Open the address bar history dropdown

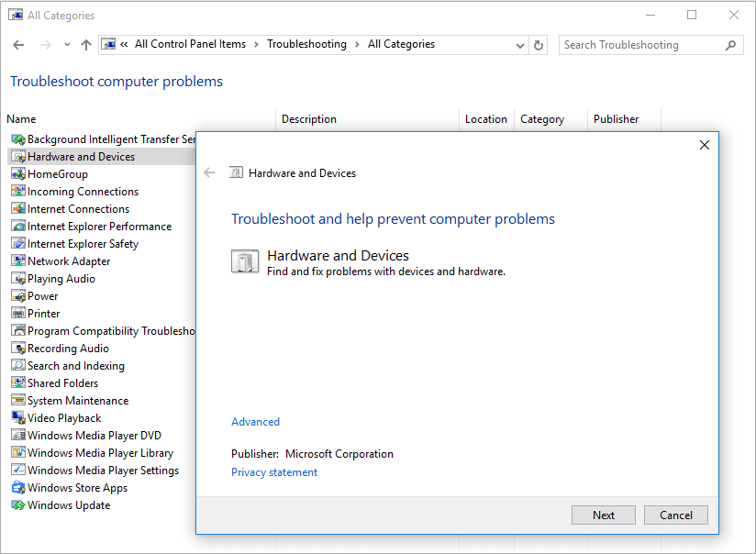521,45
